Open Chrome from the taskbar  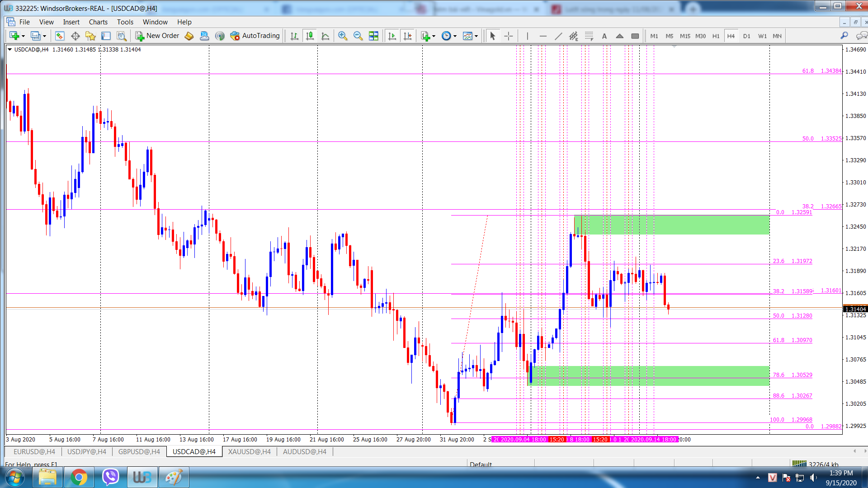[x=79, y=477]
